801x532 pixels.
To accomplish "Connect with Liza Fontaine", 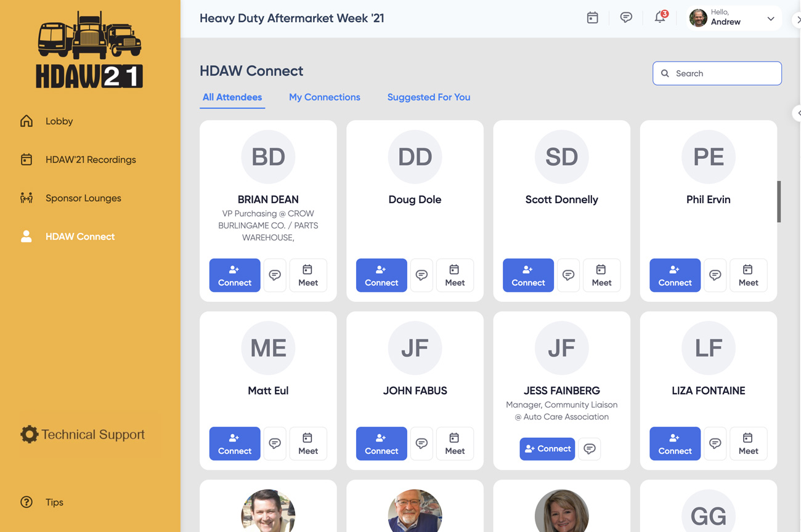I will tap(675, 443).
